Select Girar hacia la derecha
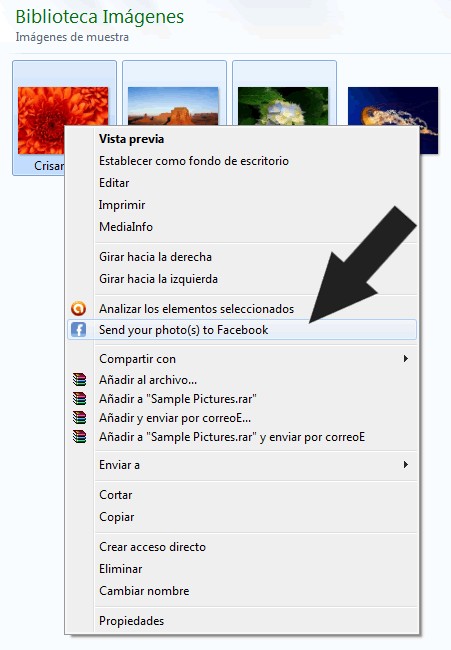The image size is (451, 650). coord(155,257)
